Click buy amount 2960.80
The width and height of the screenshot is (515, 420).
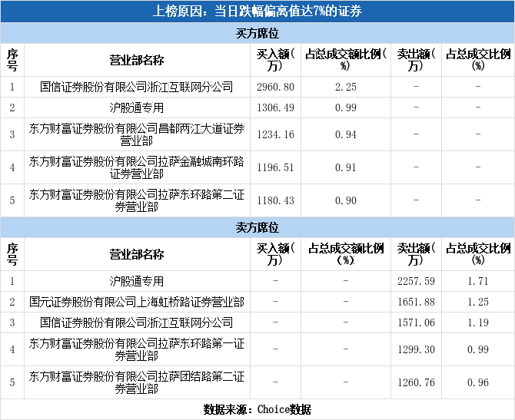pyautogui.click(x=275, y=87)
